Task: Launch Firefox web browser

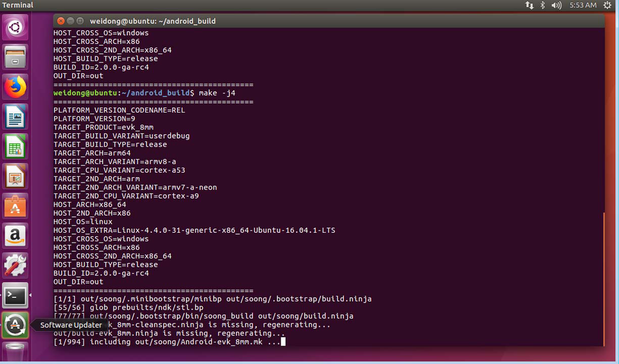Action: tap(15, 87)
